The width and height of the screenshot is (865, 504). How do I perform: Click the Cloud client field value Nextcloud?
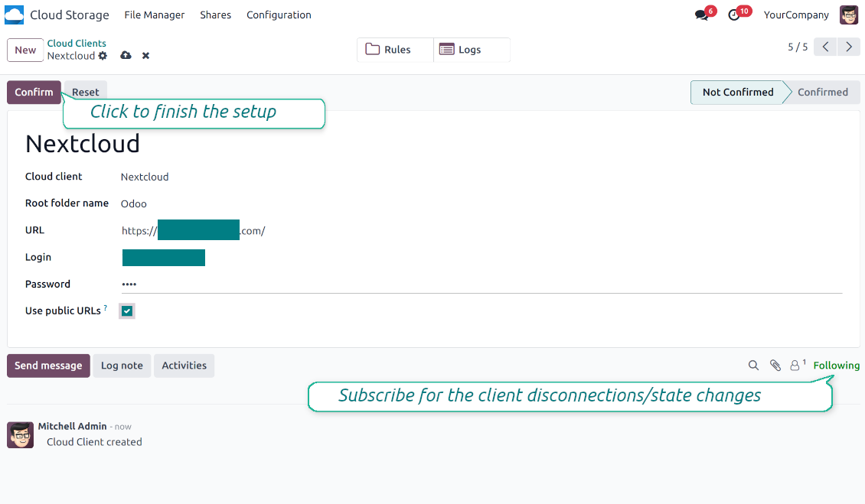(x=145, y=177)
